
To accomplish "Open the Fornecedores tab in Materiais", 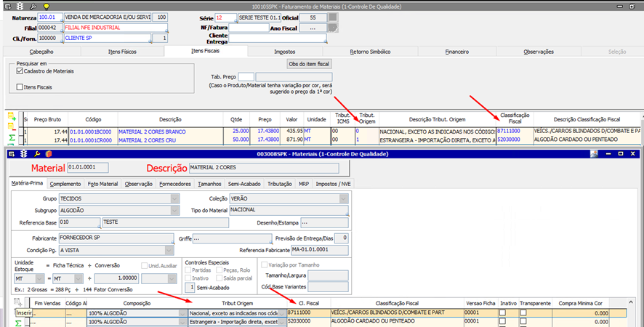I will click(175, 184).
